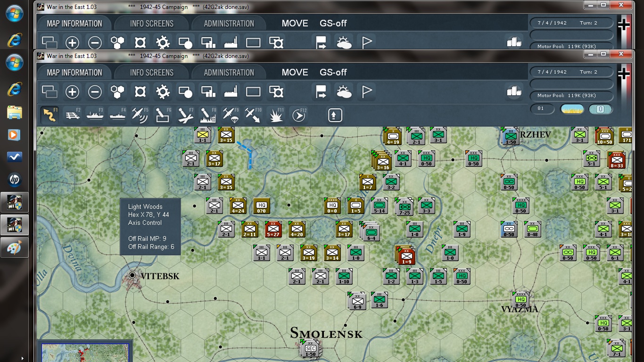Click the teal pill showing 0
This screenshot has height=362, width=644.
click(601, 109)
